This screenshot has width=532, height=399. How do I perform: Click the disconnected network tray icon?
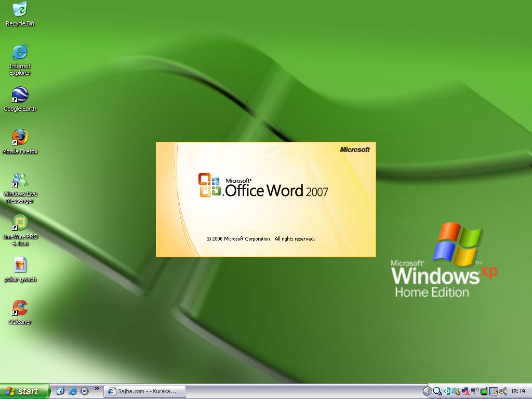465,391
